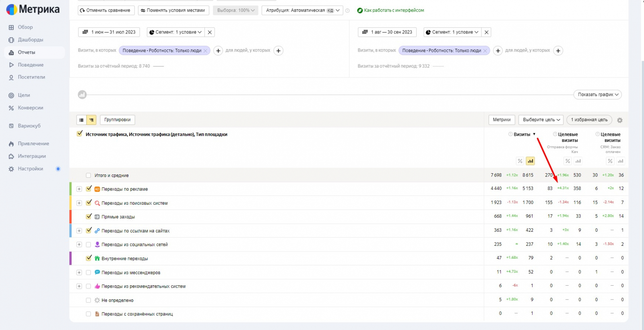Open Атрибуция: Автоматическая dropdown
This screenshot has height=330, width=644.
tap(303, 10)
